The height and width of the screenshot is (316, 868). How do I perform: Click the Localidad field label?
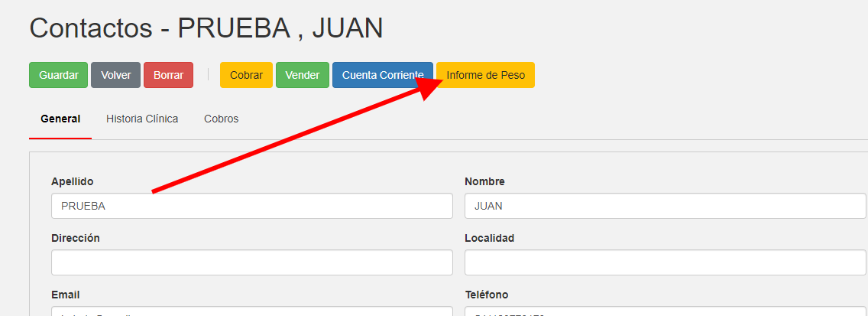tap(489, 238)
